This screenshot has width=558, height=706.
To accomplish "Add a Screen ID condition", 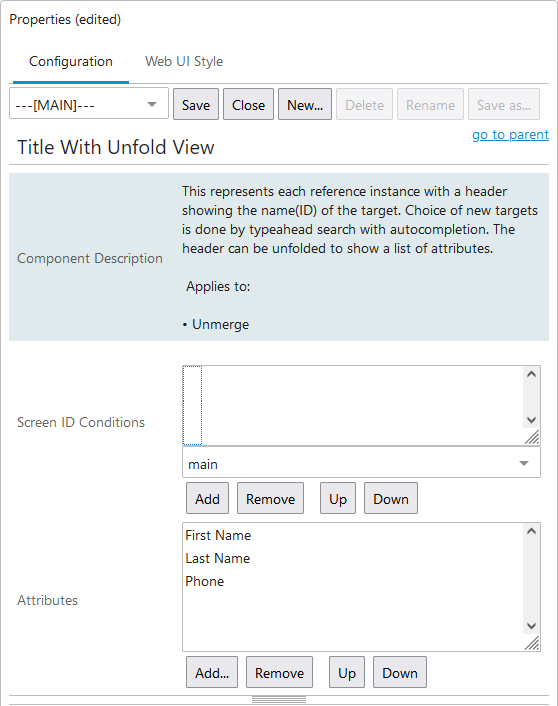I will pos(207,498).
